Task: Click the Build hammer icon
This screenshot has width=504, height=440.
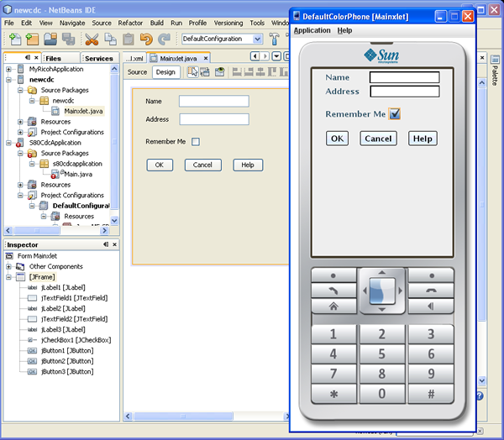Action: point(274,39)
